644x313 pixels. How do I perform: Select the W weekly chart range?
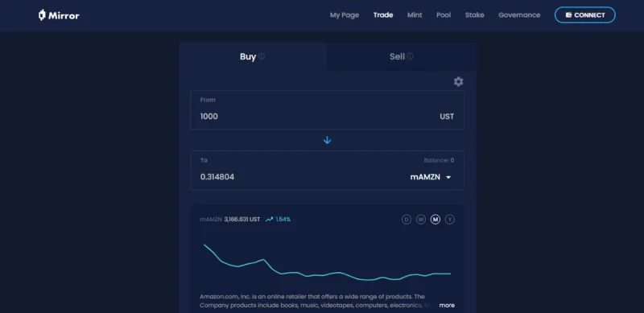[420, 220]
